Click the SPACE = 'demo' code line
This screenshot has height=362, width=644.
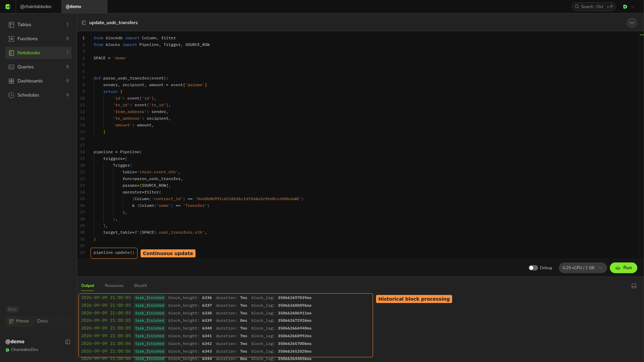(x=110, y=58)
